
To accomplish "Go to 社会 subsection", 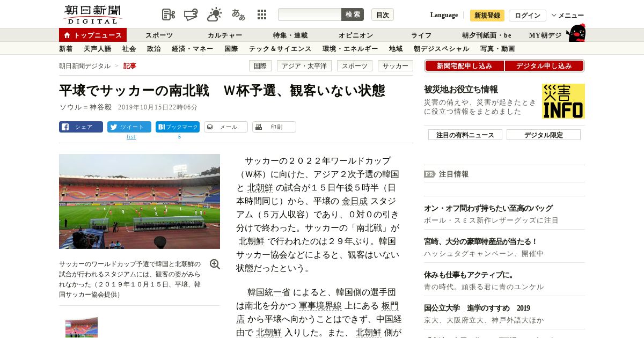I will [x=129, y=49].
